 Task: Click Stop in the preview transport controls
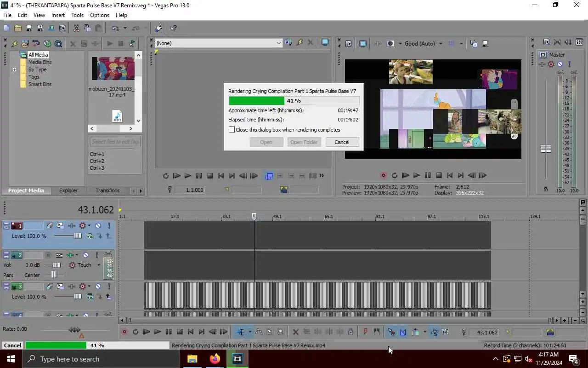[x=439, y=175]
